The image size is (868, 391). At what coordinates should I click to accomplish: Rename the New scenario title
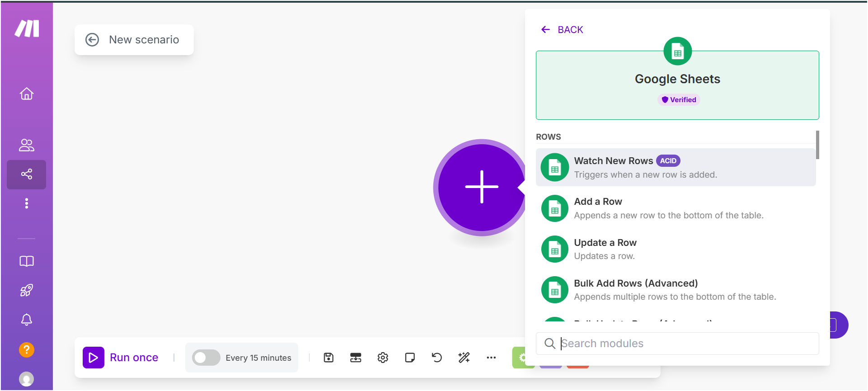coord(144,40)
